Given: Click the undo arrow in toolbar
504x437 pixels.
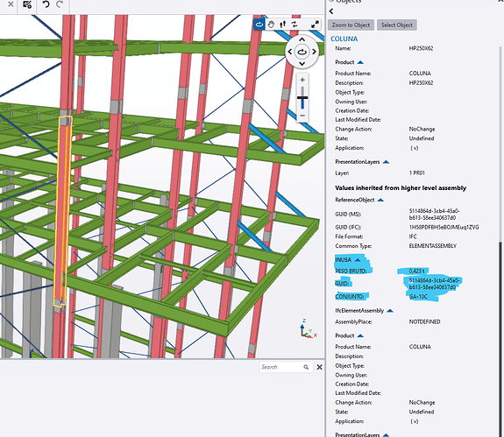Looking at the screenshot, I should tap(46, 4).
